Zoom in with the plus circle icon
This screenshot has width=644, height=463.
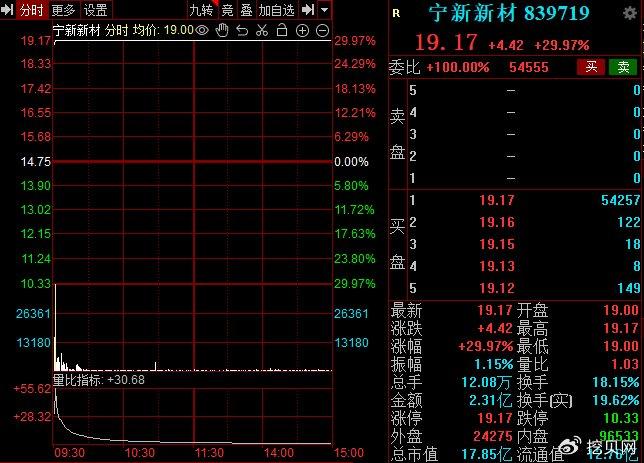point(302,31)
